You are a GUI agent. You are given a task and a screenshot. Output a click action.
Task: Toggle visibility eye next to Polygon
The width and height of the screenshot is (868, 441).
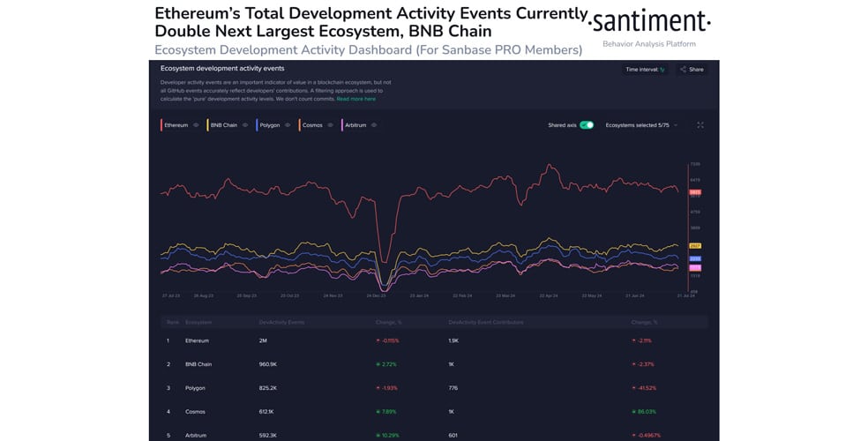[x=288, y=125]
